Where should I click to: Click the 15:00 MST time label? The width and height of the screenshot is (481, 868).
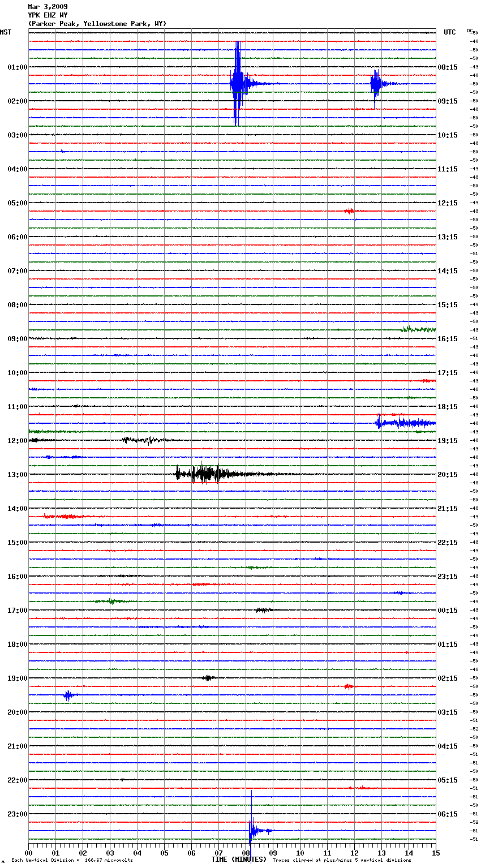18,543
